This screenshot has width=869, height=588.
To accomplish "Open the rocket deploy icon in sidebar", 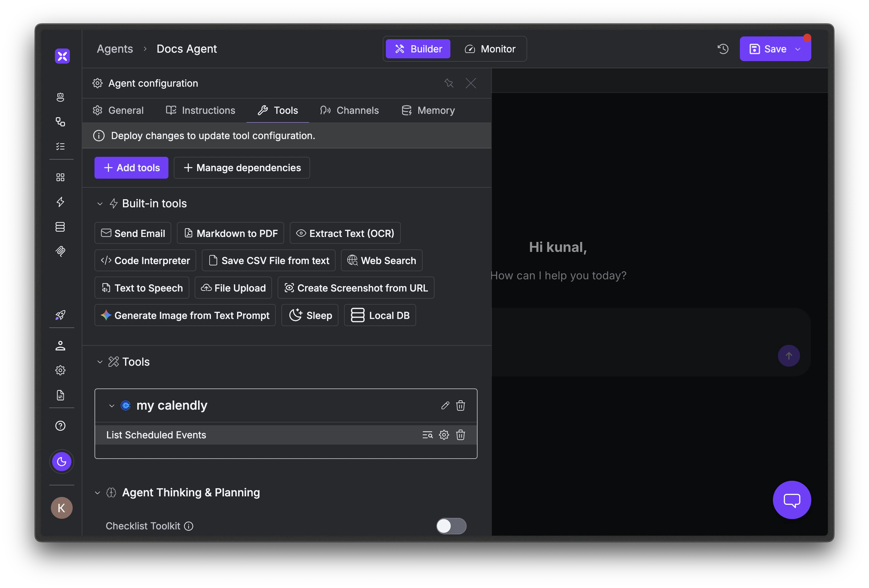I will [x=61, y=315].
